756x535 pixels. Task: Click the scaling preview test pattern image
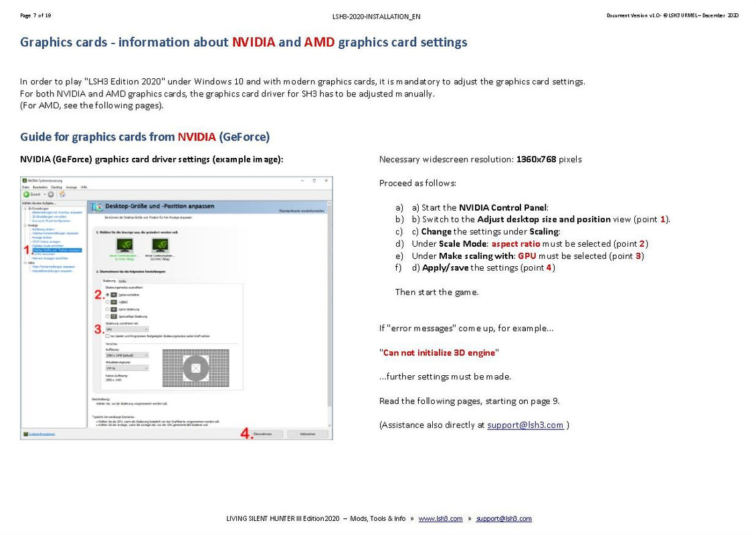point(196,368)
